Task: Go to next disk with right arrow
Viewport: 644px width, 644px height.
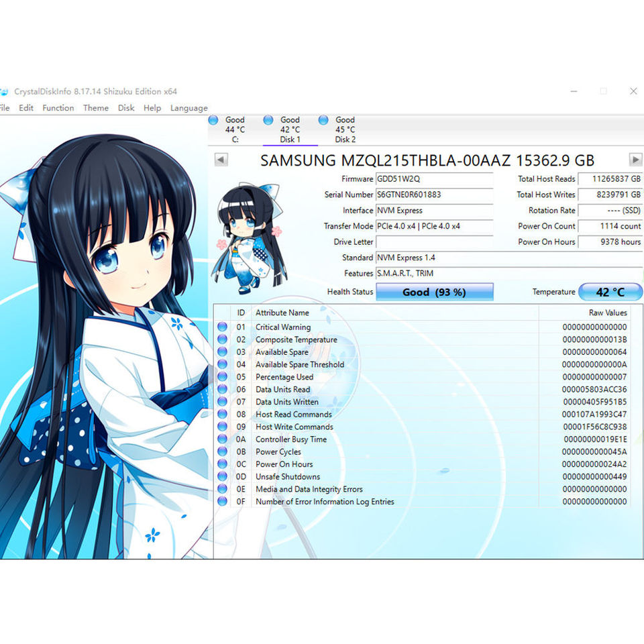Action: 635,160
